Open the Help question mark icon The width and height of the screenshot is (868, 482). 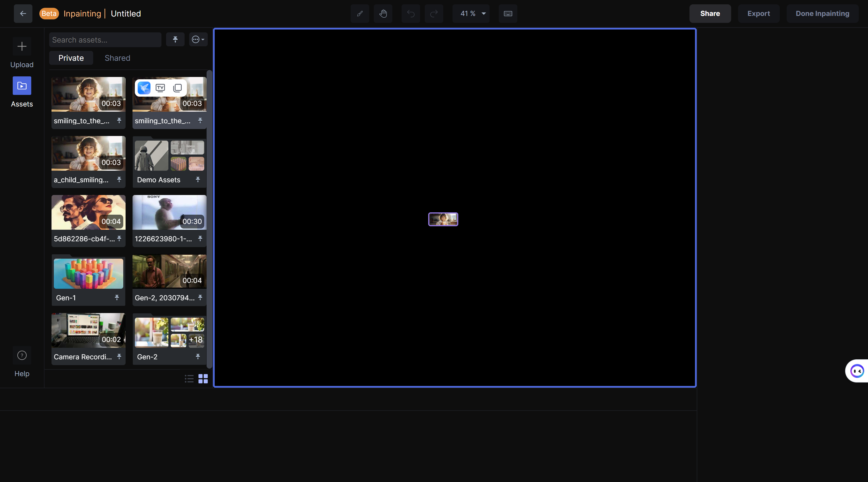coord(22,355)
